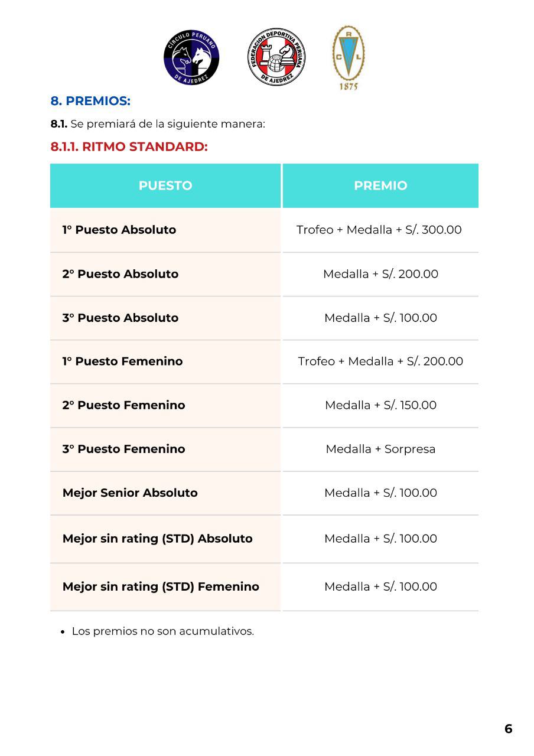534x756 pixels.
Task: Click the 1875 club crest logo
Action: (x=349, y=58)
